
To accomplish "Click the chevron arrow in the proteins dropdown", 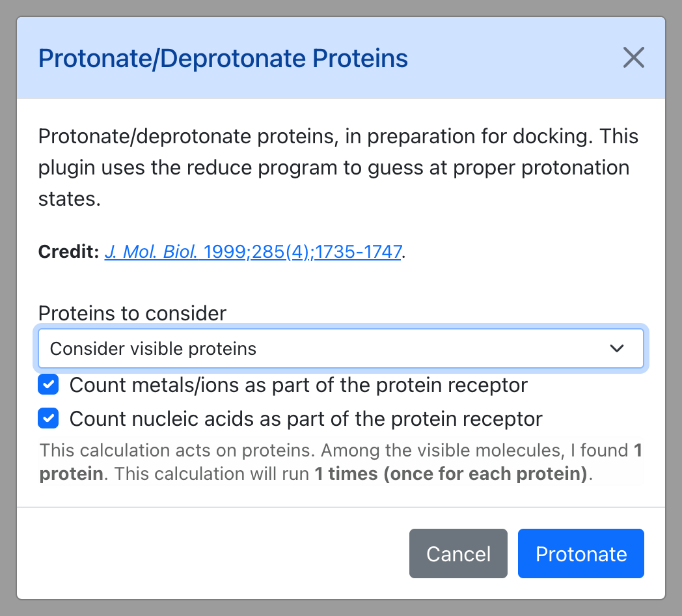I will click(617, 348).
